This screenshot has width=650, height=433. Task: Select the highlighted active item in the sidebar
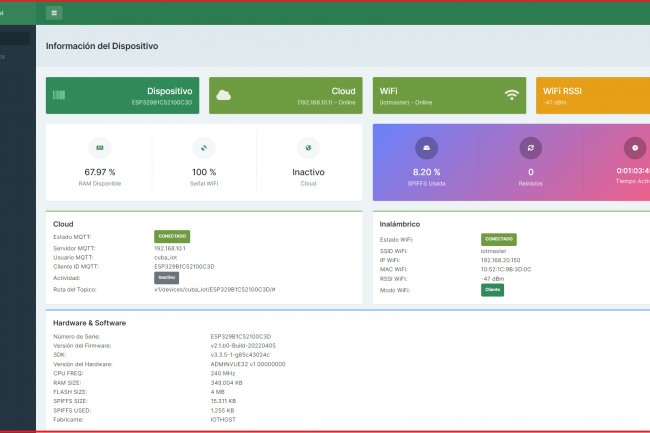point(16,38)
